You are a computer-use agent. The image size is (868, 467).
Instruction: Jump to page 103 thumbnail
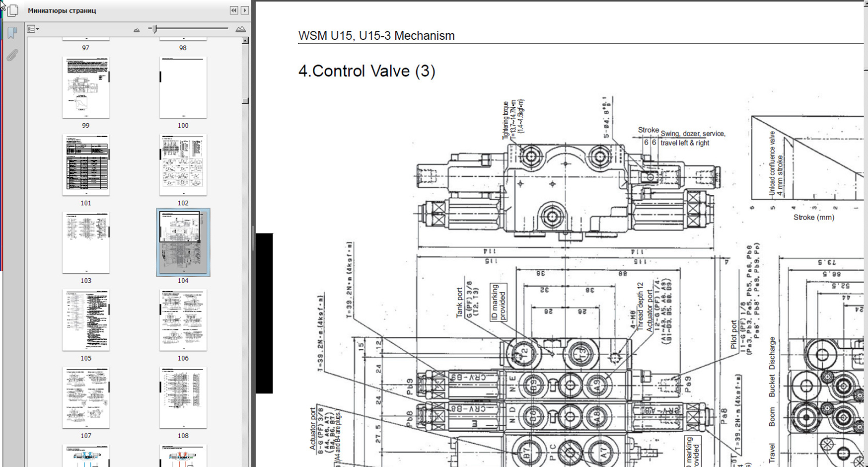pos(86,242)
